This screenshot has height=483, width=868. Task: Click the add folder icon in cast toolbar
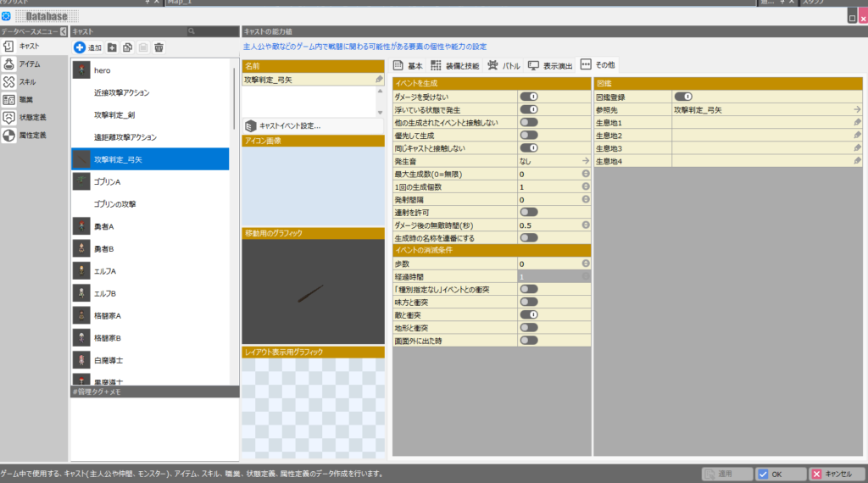(112, 47)
